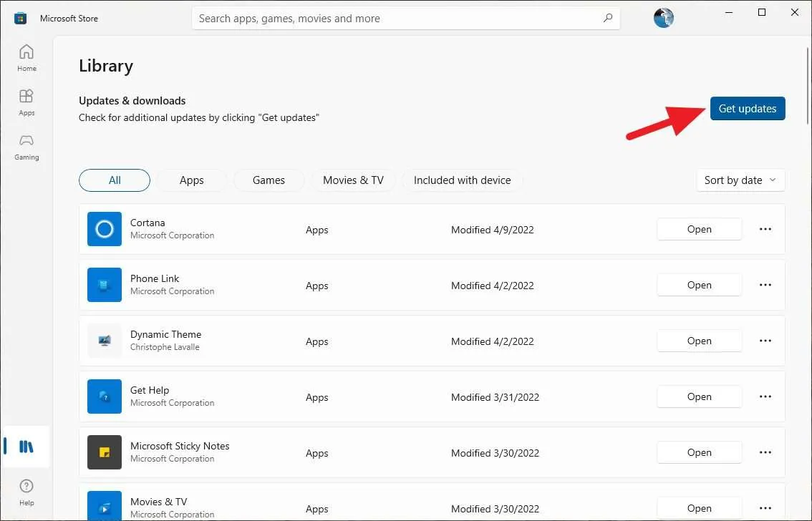
Task: Open the Phone Link app
Action: 699,285
